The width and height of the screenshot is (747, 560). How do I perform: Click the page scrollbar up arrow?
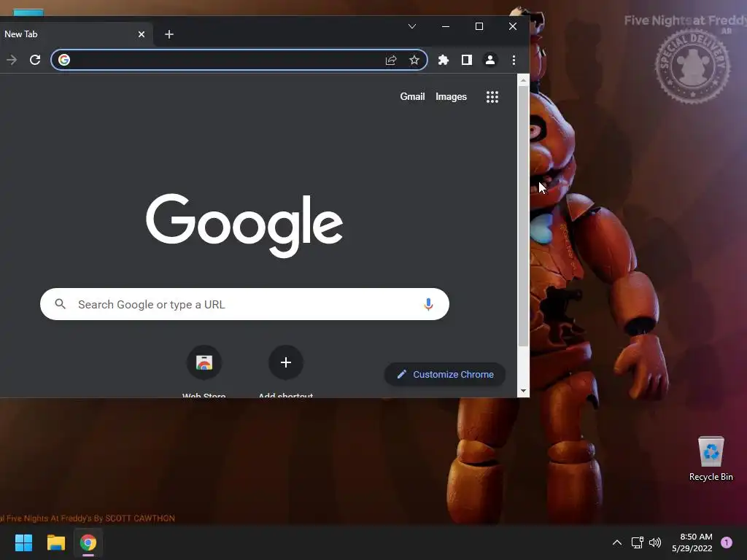point(523,80)
